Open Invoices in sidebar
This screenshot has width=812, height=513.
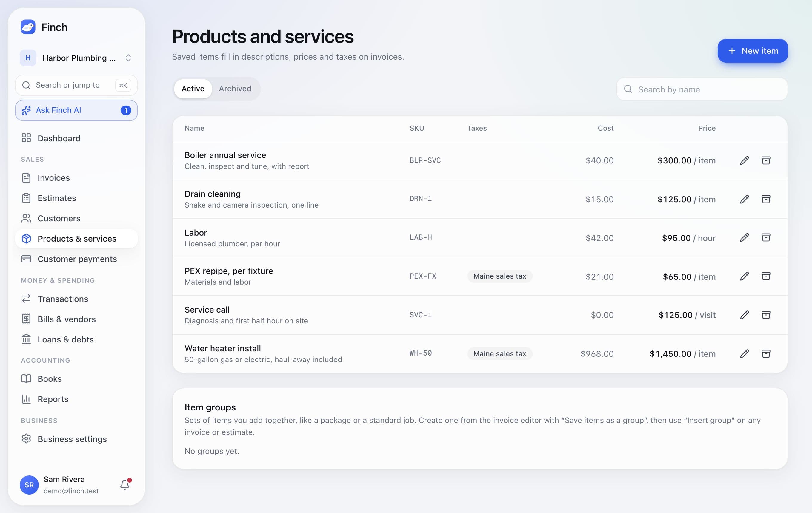76,178
